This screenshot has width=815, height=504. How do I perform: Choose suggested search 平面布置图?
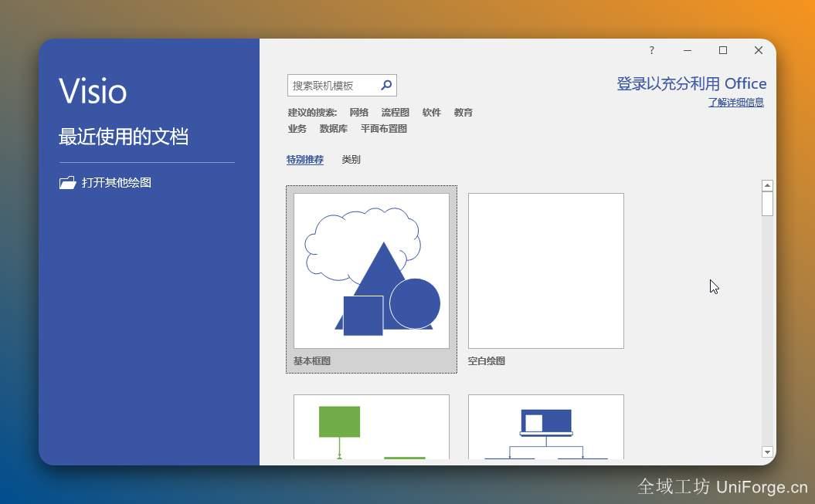384,129
